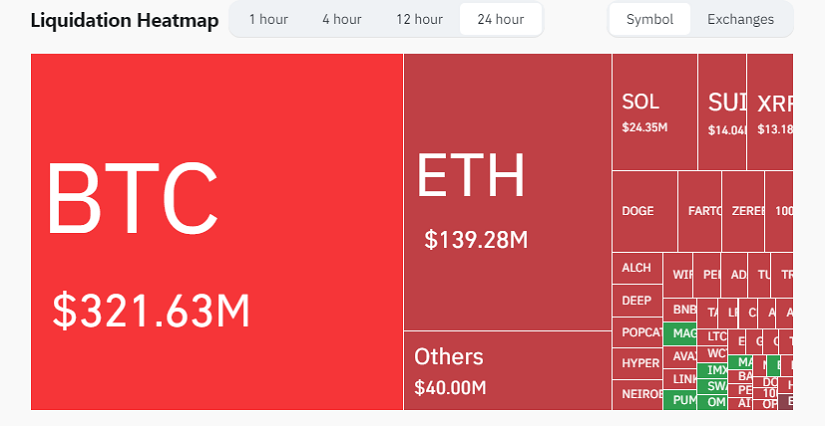Open the POPCAT heatmap tile
This screenshot has height=426, width=825.
[636, 332]
